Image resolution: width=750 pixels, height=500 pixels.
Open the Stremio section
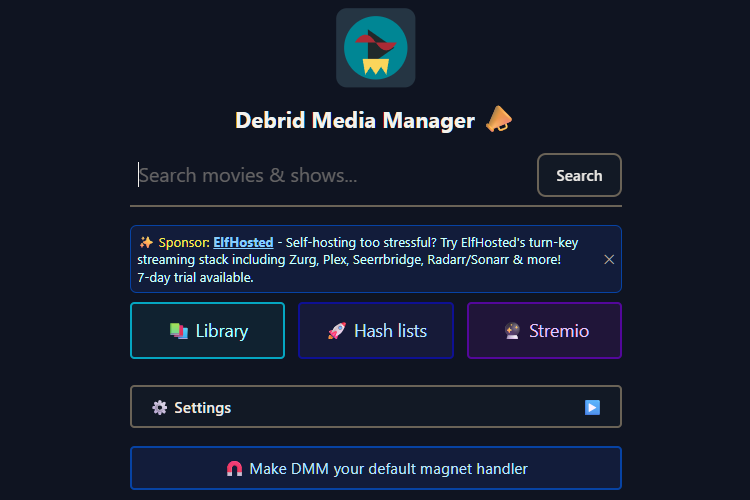tap(544, 331)
